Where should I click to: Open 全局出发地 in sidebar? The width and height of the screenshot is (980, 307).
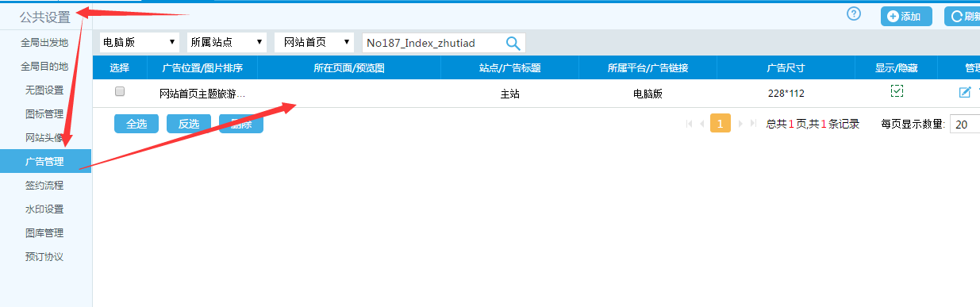45,43
